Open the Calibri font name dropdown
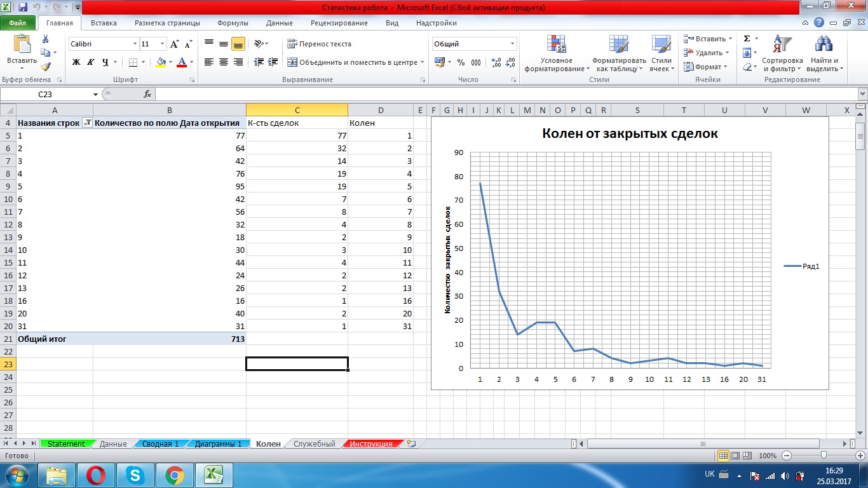The image size is (868, 488). (135, 44)
